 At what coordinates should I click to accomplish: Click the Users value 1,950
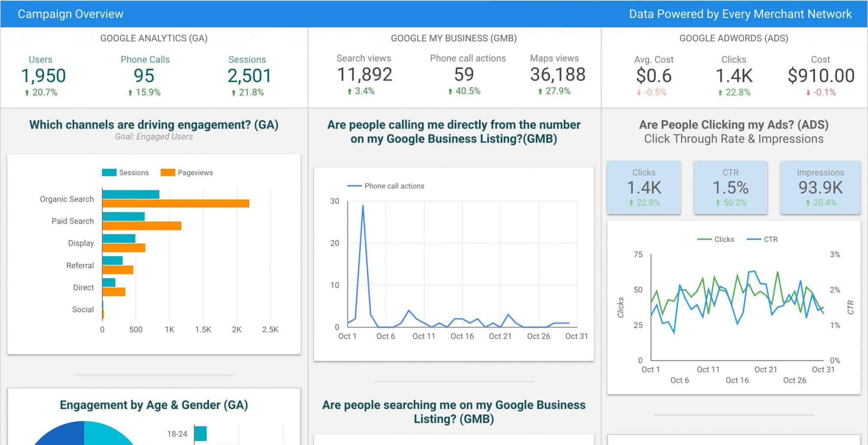(x=43, y=76)
